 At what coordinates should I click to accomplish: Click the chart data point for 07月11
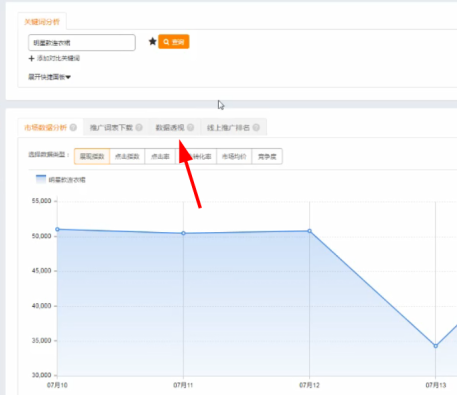[x=183, y=233]
